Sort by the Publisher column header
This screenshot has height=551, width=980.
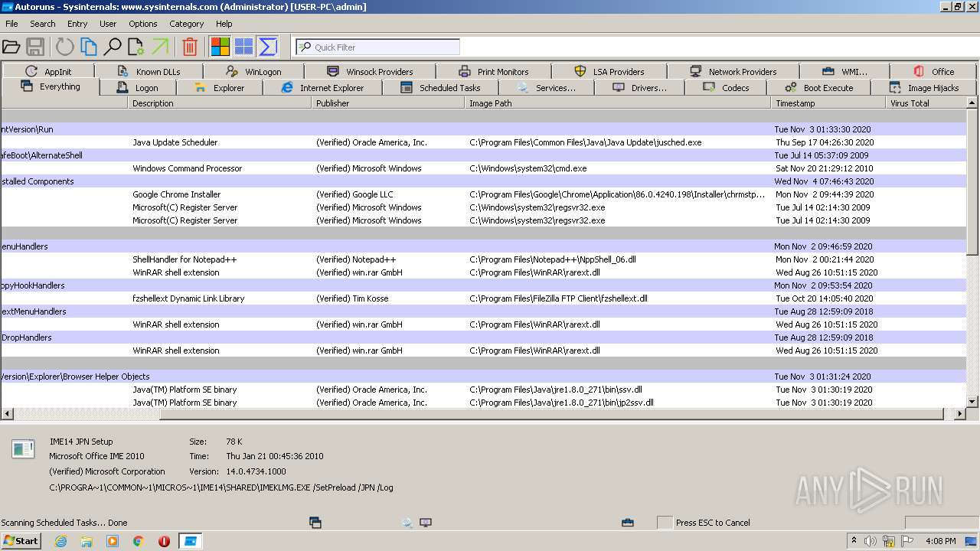(388, 103)
